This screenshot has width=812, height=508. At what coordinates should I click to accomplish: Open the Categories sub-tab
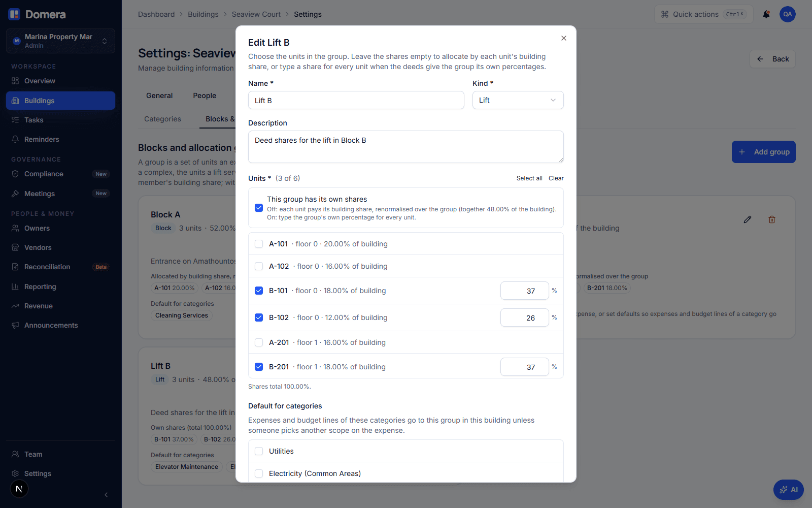[x=162, y=119]
